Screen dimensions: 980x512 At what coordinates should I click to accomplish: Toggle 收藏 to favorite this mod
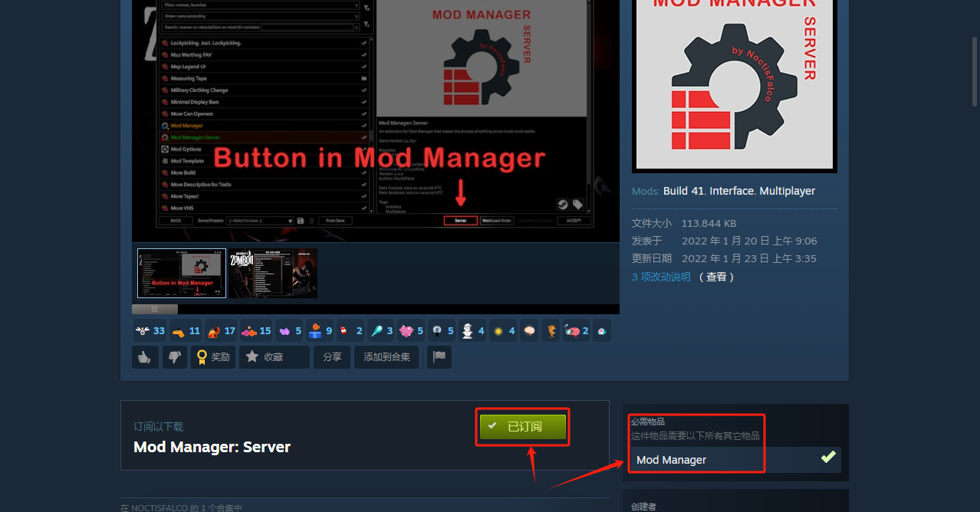(275, 356)
